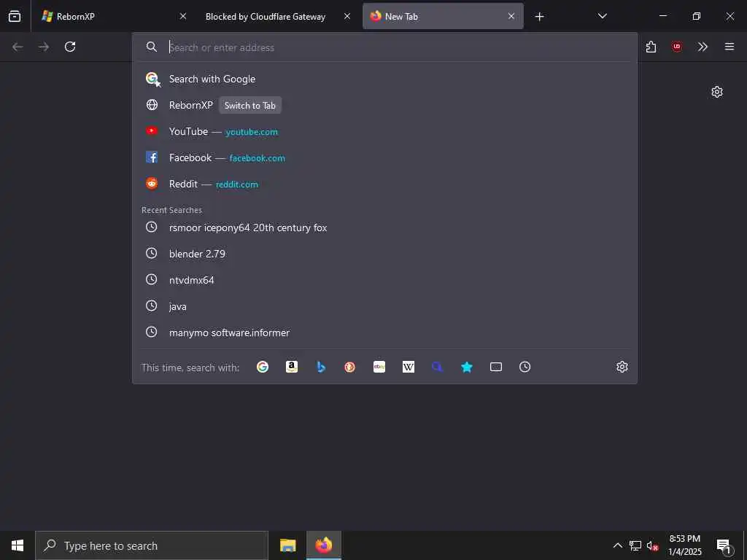The height and width of the screenshot is (560, 747).
Task: Open File Explorer from the taskbar
Action: coord(287,545)
